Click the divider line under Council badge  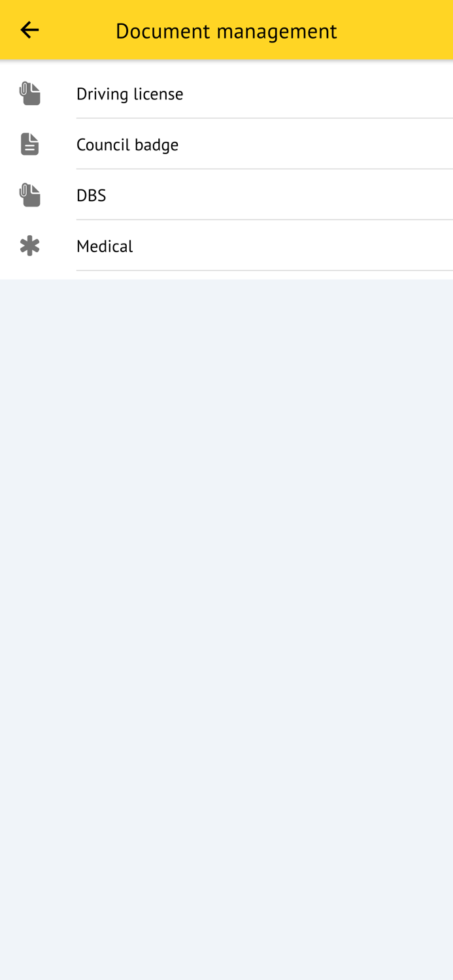point(265,169)
